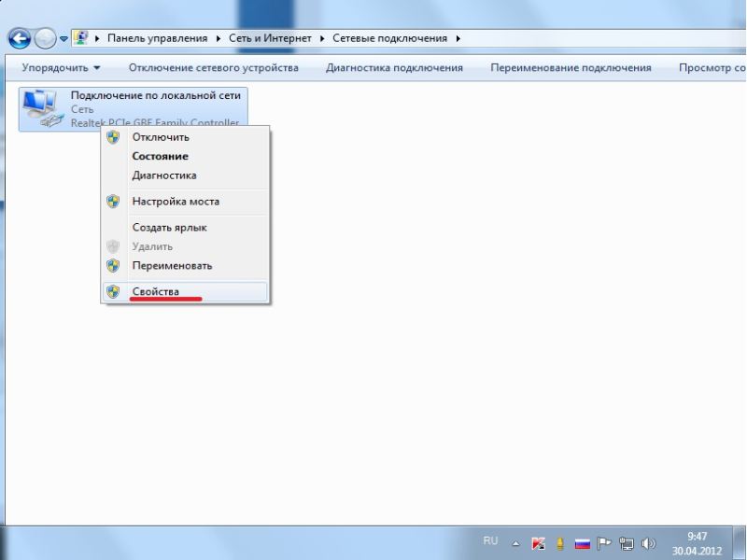This screenshot has width=747, height=560.
Task: Open the Kaspersky antivirus tray icon
Action: [538, 543]
